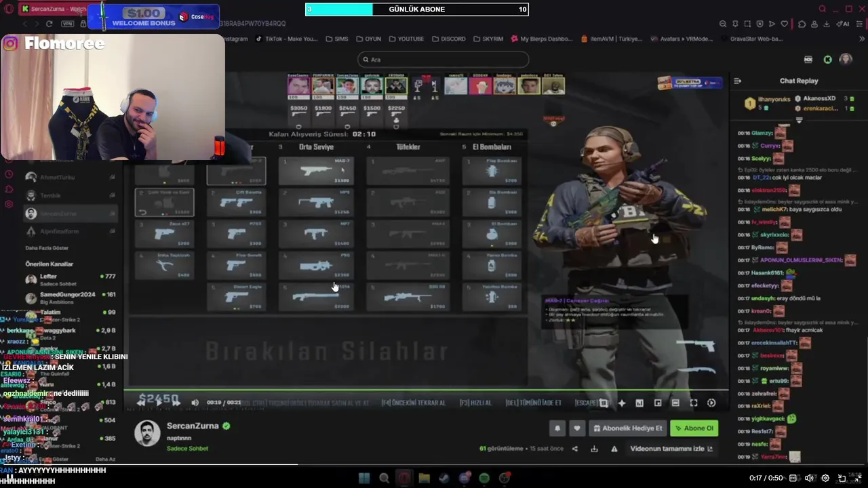Mute the outer video via speaker icon
The height and width of the screenshot is (488, 868).
click(x=808, y=478)
